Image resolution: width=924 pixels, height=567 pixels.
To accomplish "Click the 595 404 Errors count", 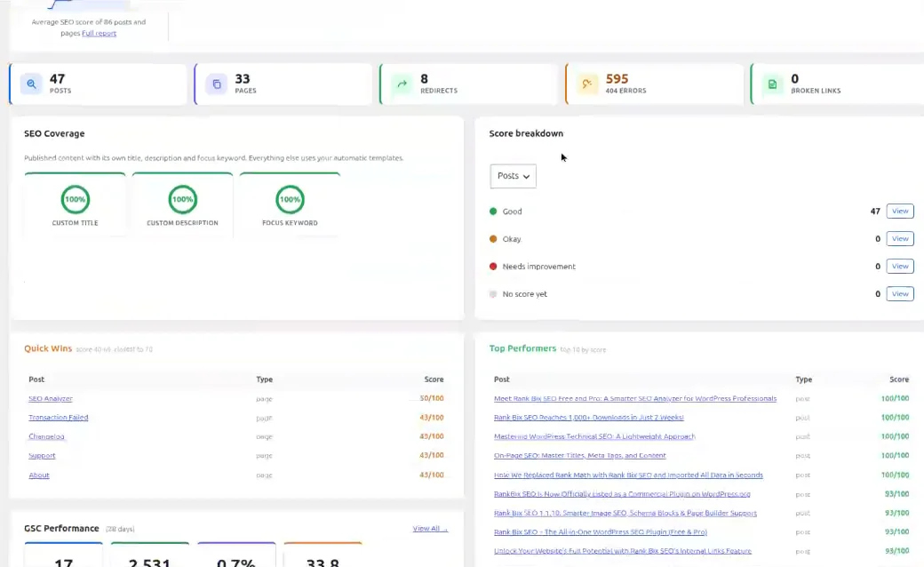I will [617, 79].
